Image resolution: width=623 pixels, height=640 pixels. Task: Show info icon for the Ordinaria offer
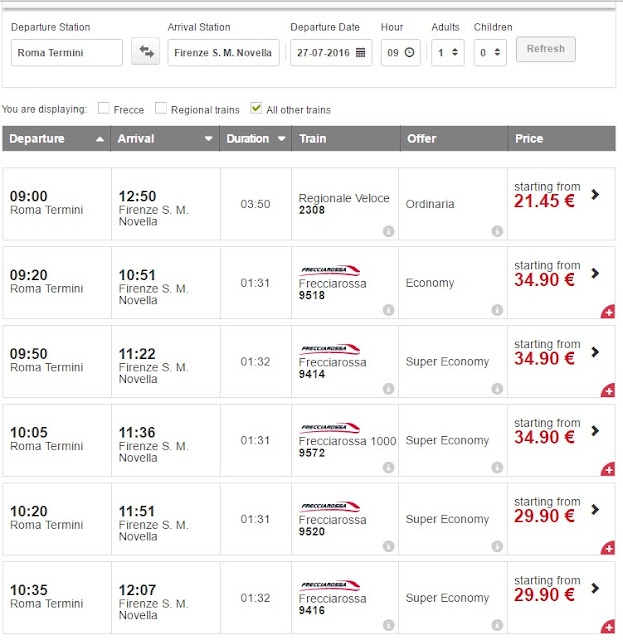(496, 231)
